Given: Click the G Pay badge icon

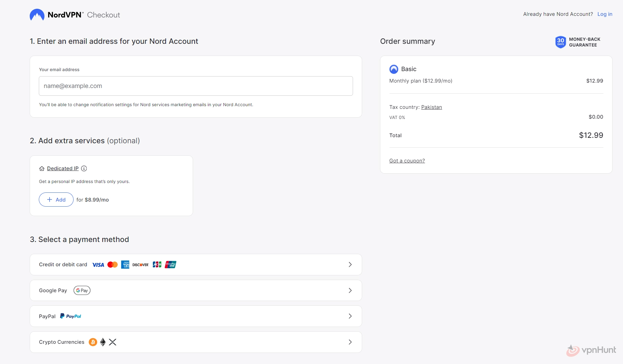Looking at the screenshot, I should click(x=82, y=291).
